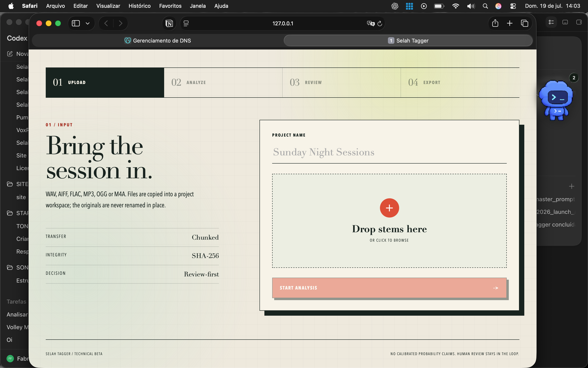This screenshot has width=588, height=368.
Task: Open the Editar menu
Action: 80,6
